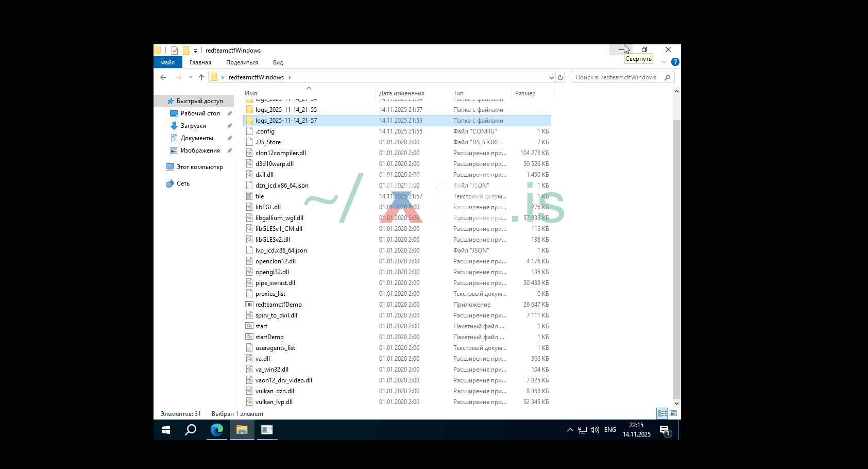868x469 pixels.
Task: Open the recent locations dropdown
Action: (x=191, y=77)
